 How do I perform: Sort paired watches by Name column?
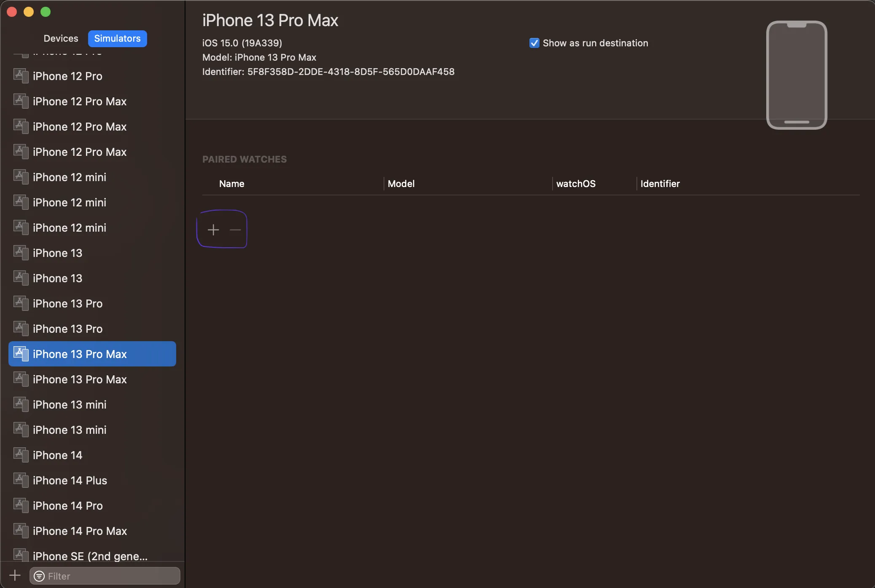click(232, 184)
